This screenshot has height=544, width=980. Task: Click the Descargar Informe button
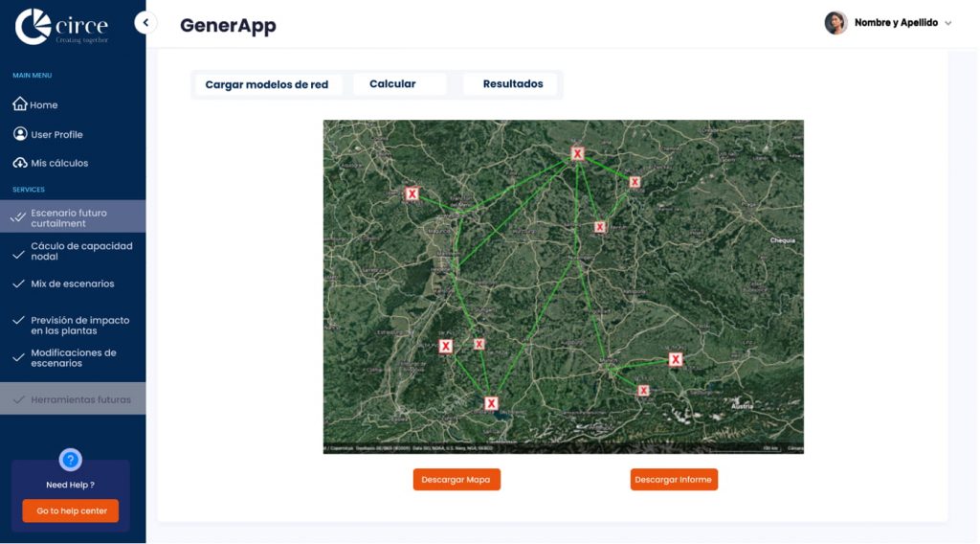pyautogui.click(x=674, y=480)
